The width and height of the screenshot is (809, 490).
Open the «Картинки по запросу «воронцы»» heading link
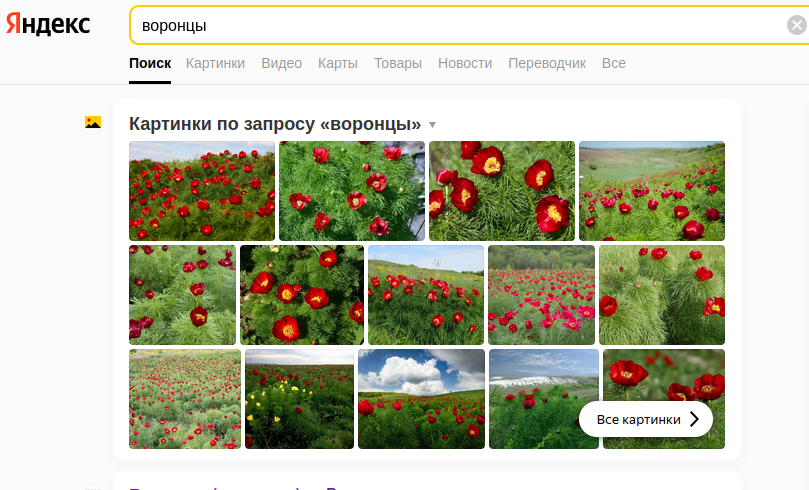pos(275,124)
